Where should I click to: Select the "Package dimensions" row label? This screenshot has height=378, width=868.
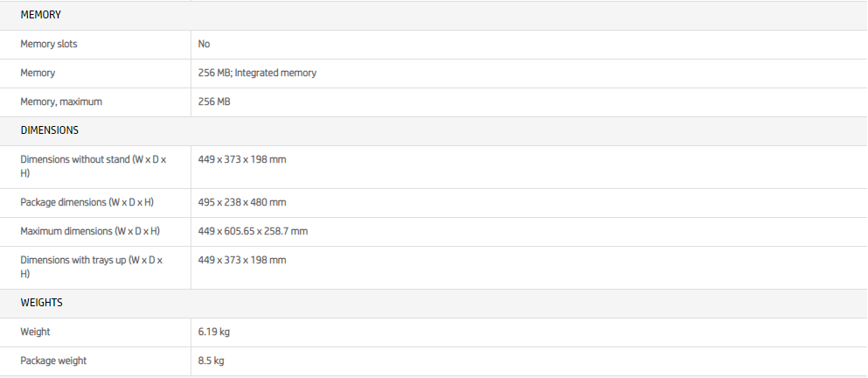pos(87,202)
